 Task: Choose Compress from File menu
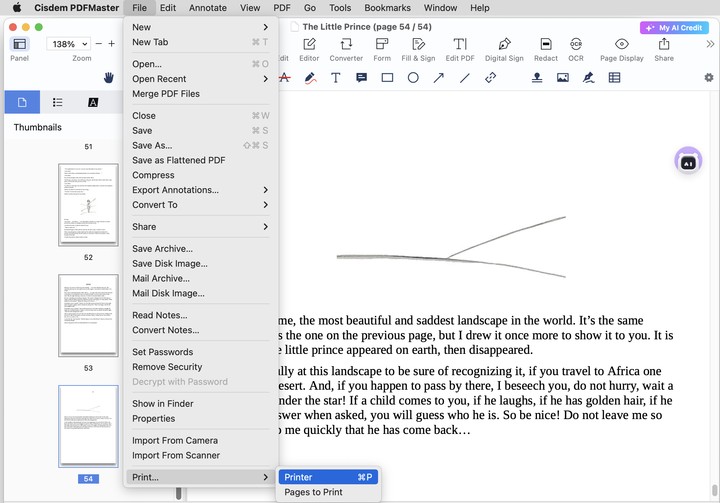201,175
